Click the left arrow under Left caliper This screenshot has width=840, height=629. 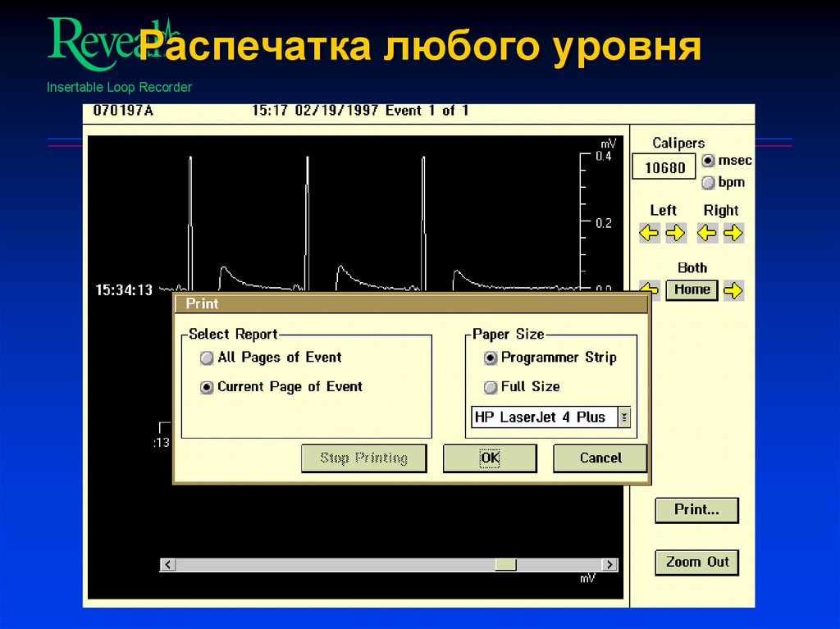tap(649, 233)
